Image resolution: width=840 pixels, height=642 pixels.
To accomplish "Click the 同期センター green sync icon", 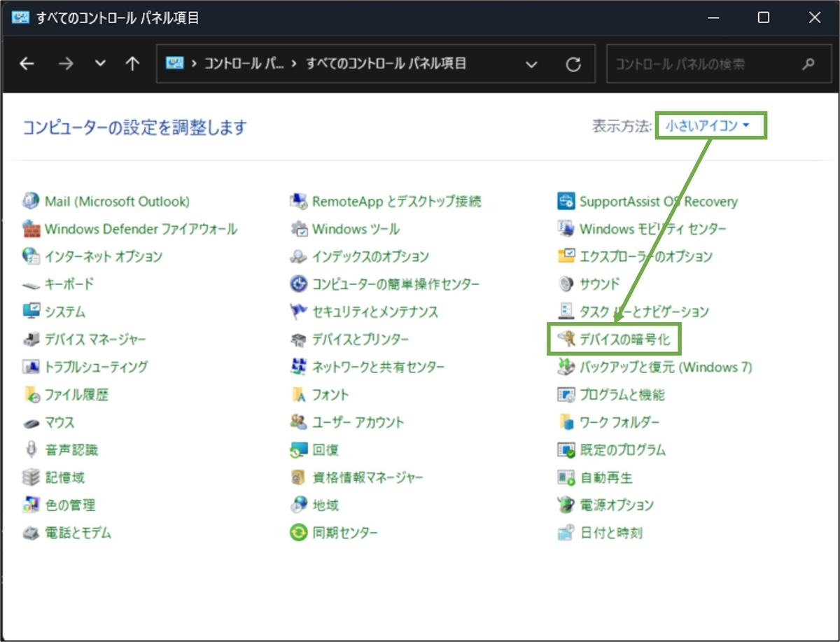I will (299, 533).
